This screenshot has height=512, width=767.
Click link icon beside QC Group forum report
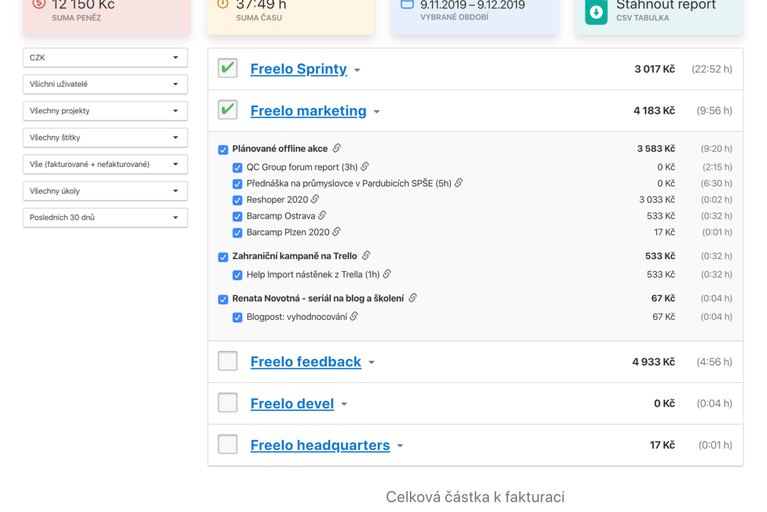(x=365, y=167)
